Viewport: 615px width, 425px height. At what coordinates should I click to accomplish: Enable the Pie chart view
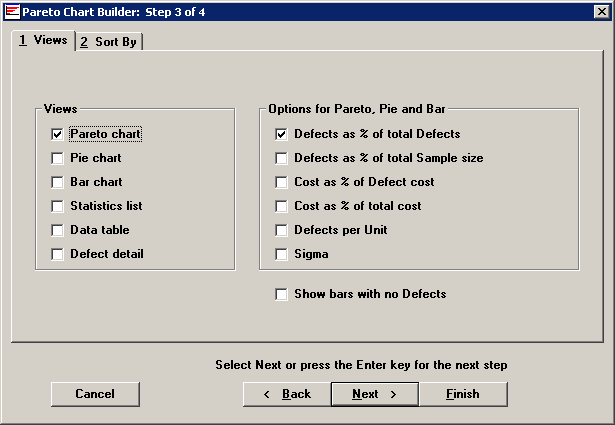tap(58, 158)
